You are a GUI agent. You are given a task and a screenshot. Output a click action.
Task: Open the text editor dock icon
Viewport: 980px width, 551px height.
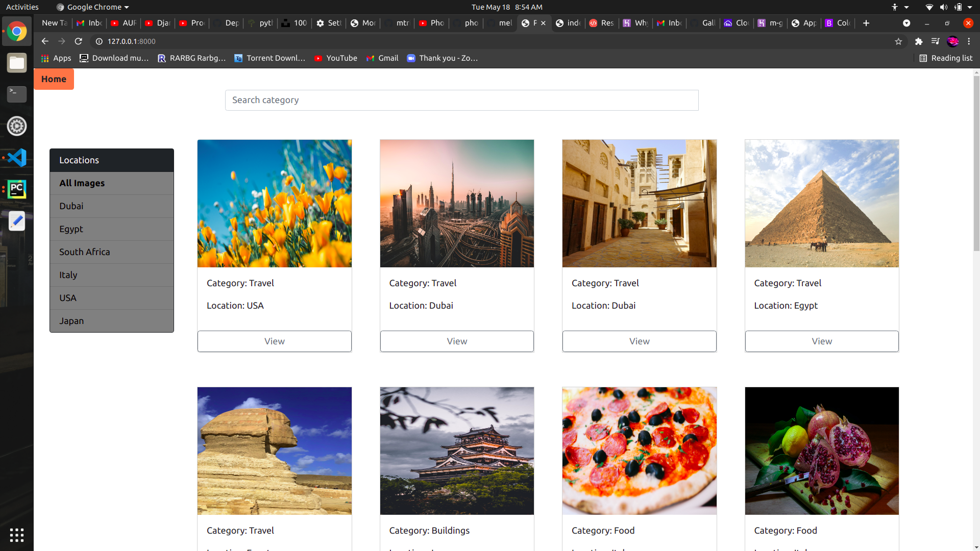[17, 221]
